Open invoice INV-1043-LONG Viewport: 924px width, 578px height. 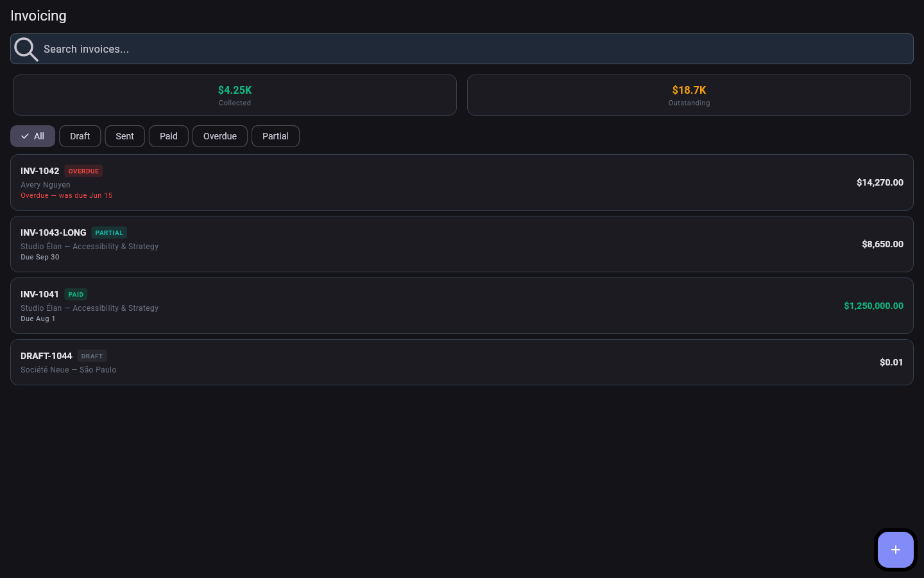coord(462,244)
